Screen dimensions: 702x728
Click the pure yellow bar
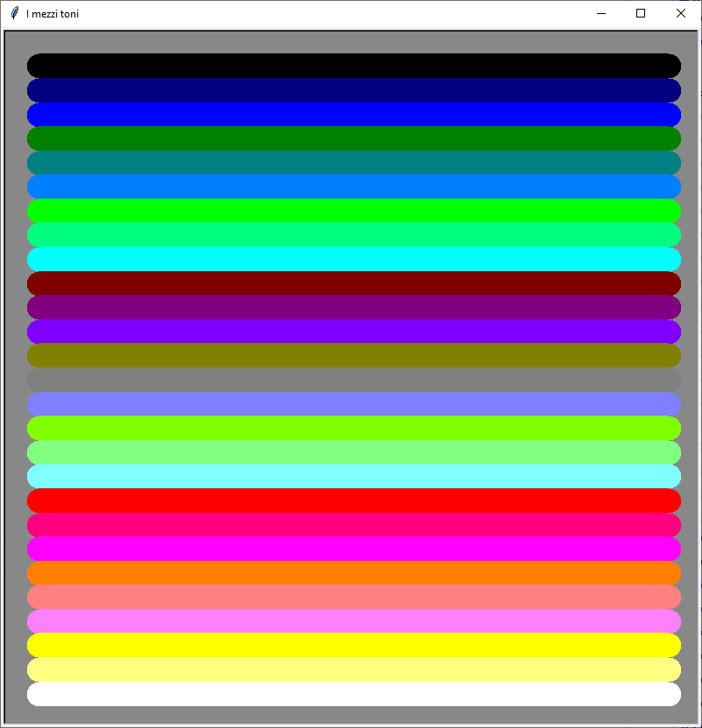[x=354, y=646]
